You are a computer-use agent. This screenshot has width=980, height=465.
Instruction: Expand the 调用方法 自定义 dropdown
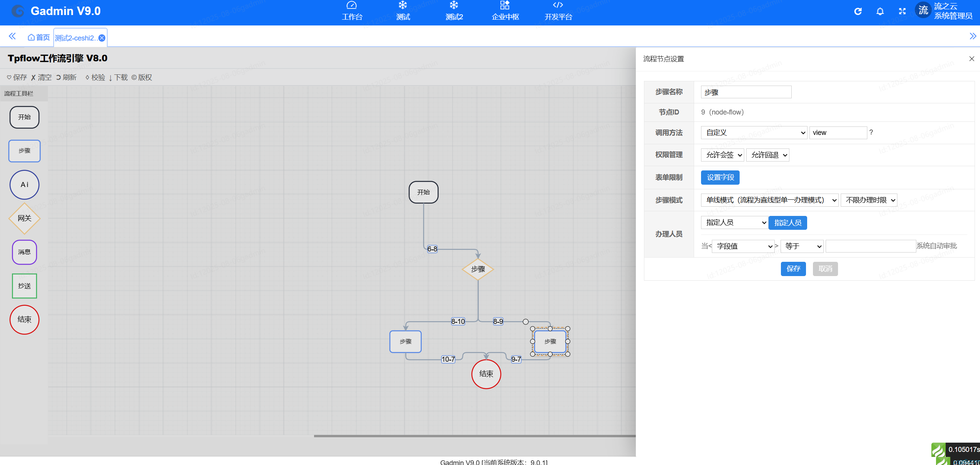(754, 133)
